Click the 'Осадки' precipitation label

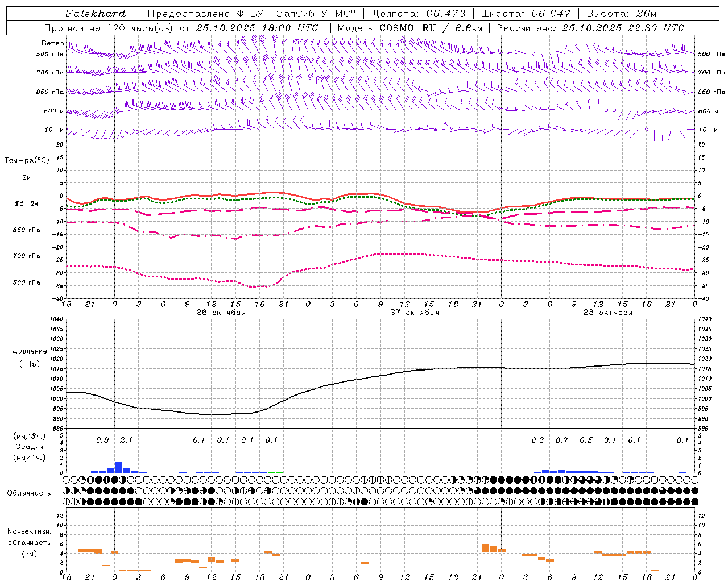click(x=30, y=447)
